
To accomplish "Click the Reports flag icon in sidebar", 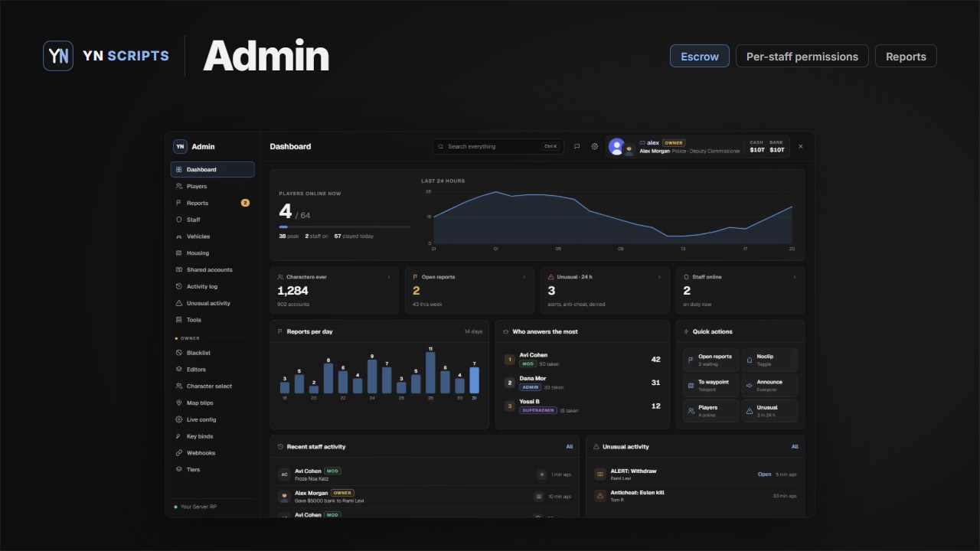I will 178,204.
